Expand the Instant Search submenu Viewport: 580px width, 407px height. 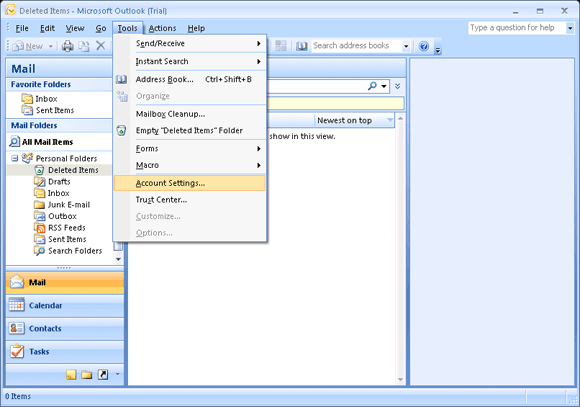pos(190,61)
